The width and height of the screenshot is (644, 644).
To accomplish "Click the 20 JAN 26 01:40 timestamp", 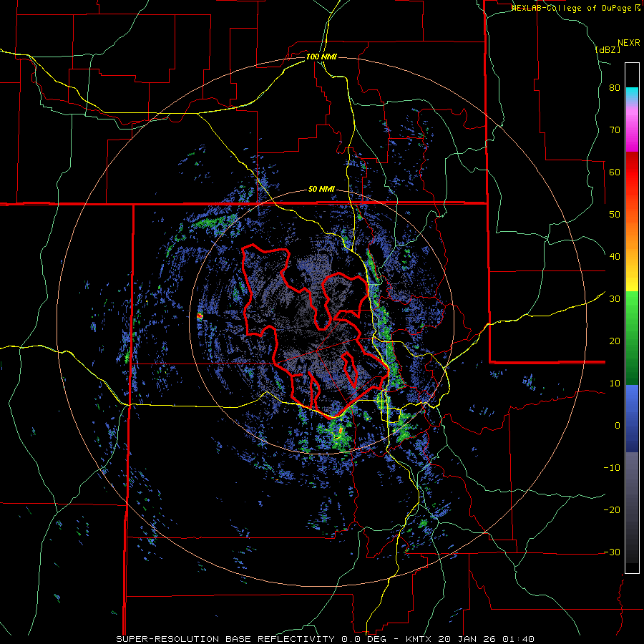I will (x=487, y=639).
